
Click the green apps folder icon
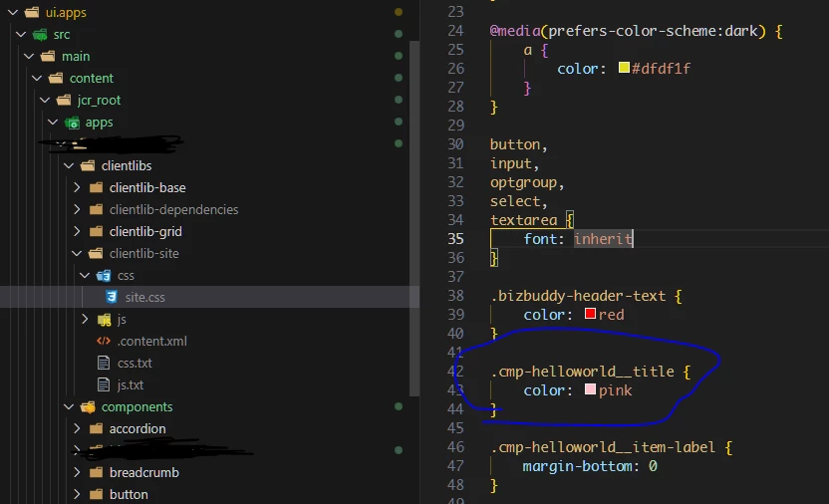[x=72, y=123]
